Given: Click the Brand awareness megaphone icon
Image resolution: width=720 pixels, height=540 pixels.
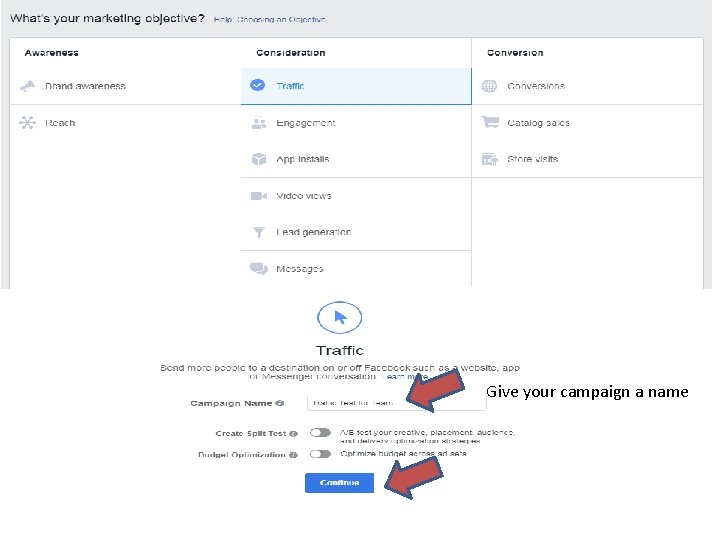Looking at the screenshot, I should point(28,86).
